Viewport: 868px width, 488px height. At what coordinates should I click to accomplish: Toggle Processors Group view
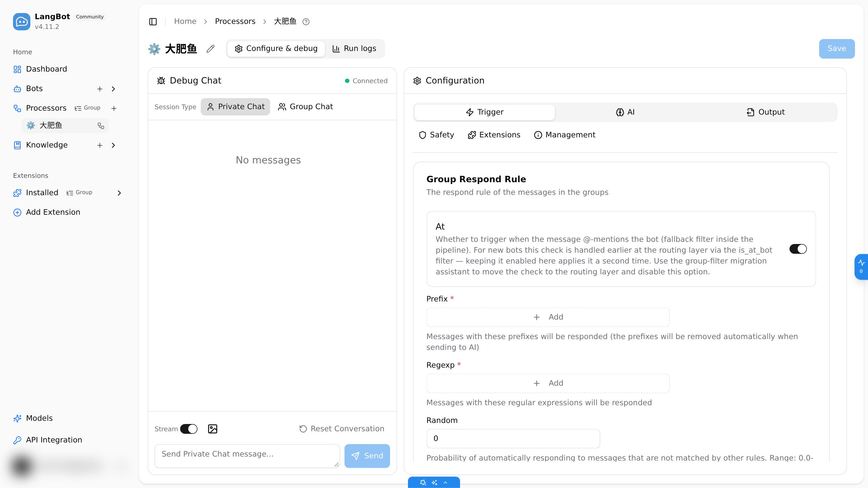(x=88, y=108)
